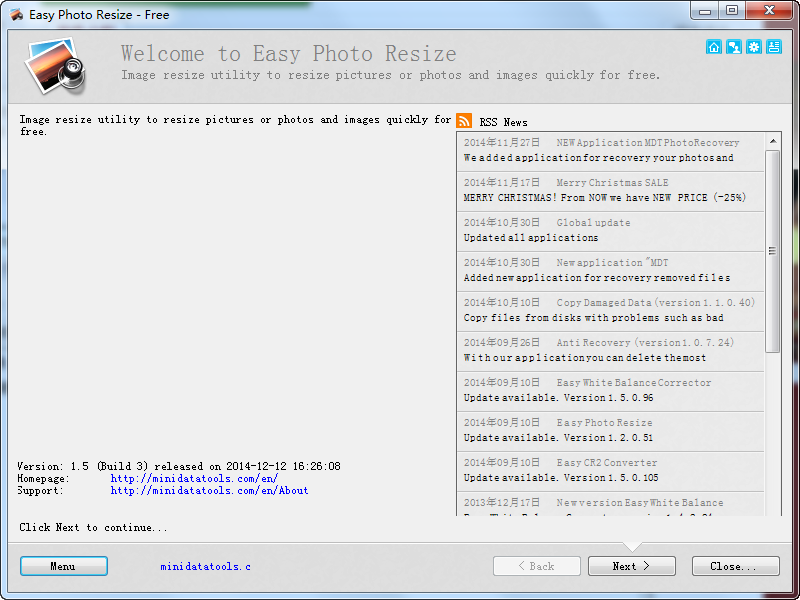Minimize the Easy Photo Resize window
Viewport: 800px width, 600px height.
[705, 10]
